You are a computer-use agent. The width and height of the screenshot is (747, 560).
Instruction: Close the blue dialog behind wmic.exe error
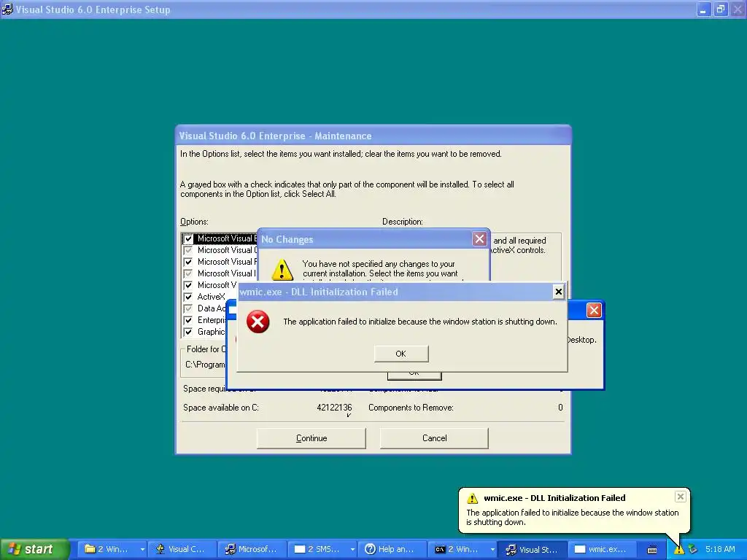coord(594,311)
